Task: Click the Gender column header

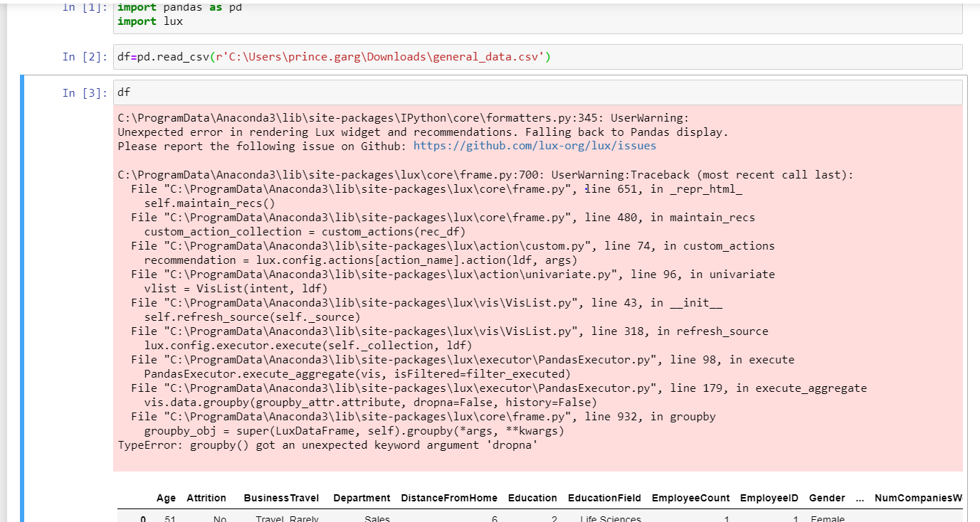Action: coord(826,498)
